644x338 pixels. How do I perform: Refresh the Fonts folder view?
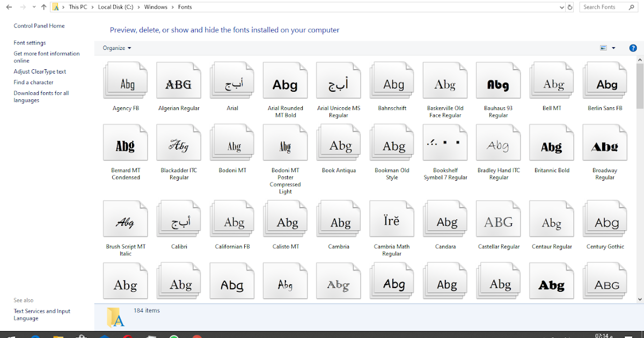coord(570,7)
